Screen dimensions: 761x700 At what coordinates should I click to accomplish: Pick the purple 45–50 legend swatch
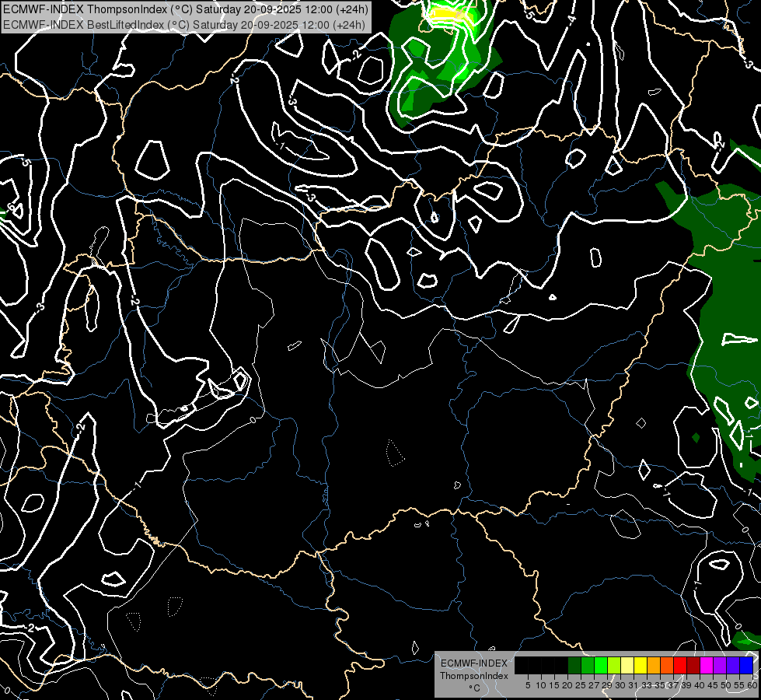720,665
